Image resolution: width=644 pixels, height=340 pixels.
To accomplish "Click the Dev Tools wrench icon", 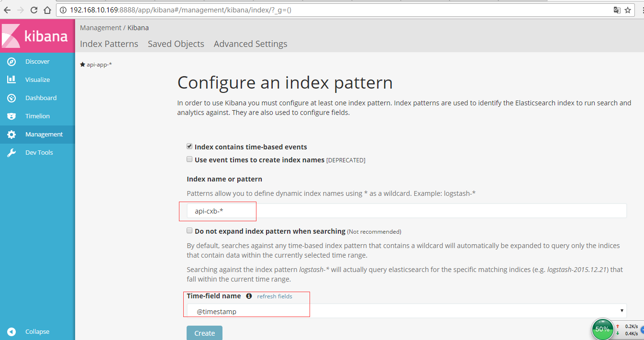I will pos(11,153).
